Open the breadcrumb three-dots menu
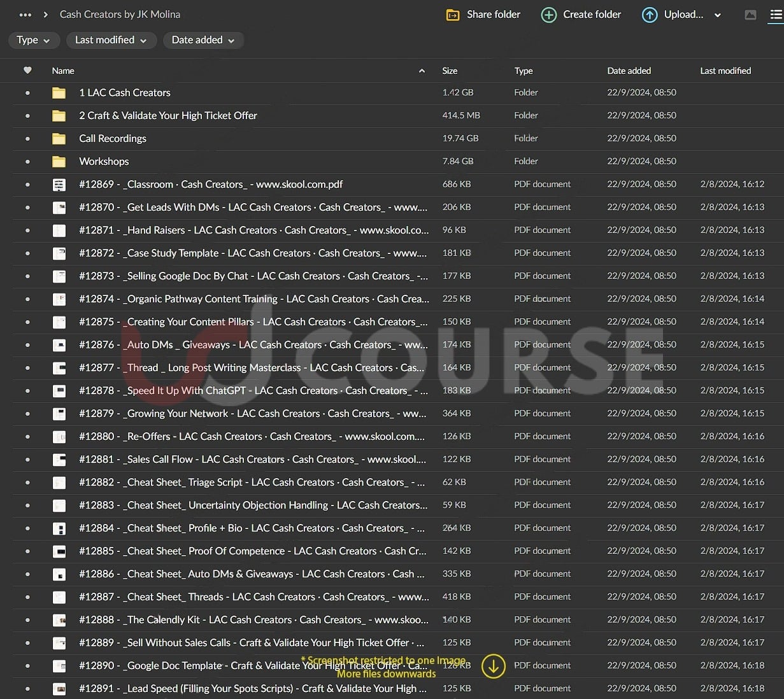 [25, 15]
